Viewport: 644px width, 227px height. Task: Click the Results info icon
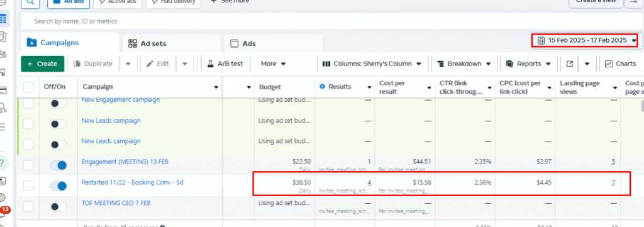click(x=323, y=86)
